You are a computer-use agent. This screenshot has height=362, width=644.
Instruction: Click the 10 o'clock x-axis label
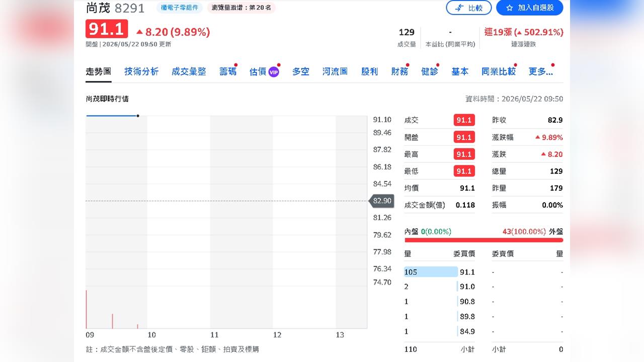(x=151, y=335)
